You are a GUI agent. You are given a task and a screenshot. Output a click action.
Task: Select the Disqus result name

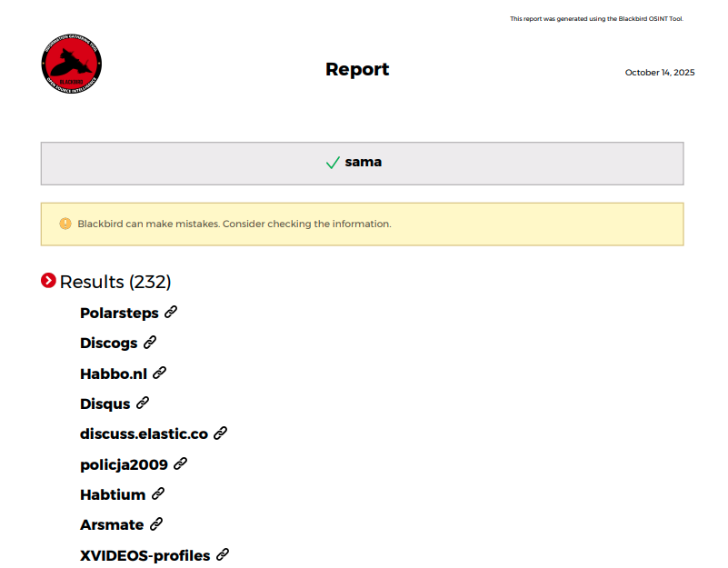click(x=105, y=404)
